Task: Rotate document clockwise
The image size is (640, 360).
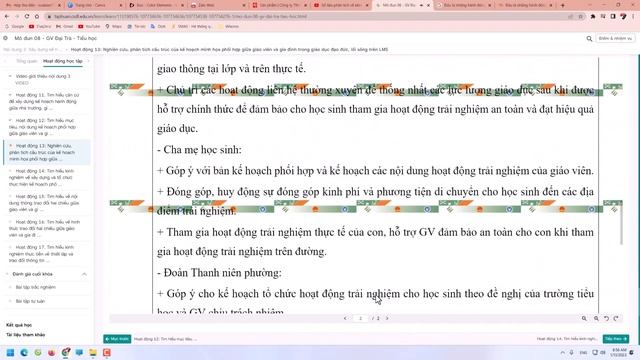Action: coord(616,318)
